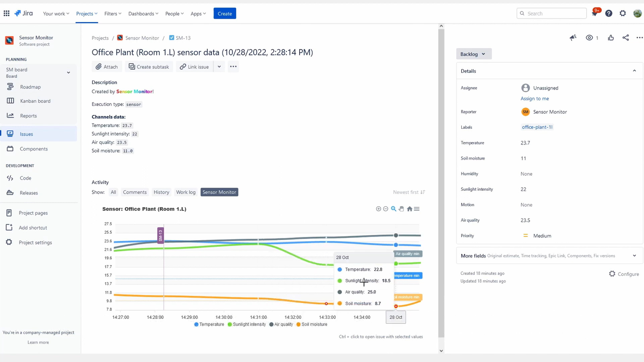Open the Backlog status dropdown
Screen dimensions: 644x362
click(x=473, y=54)
